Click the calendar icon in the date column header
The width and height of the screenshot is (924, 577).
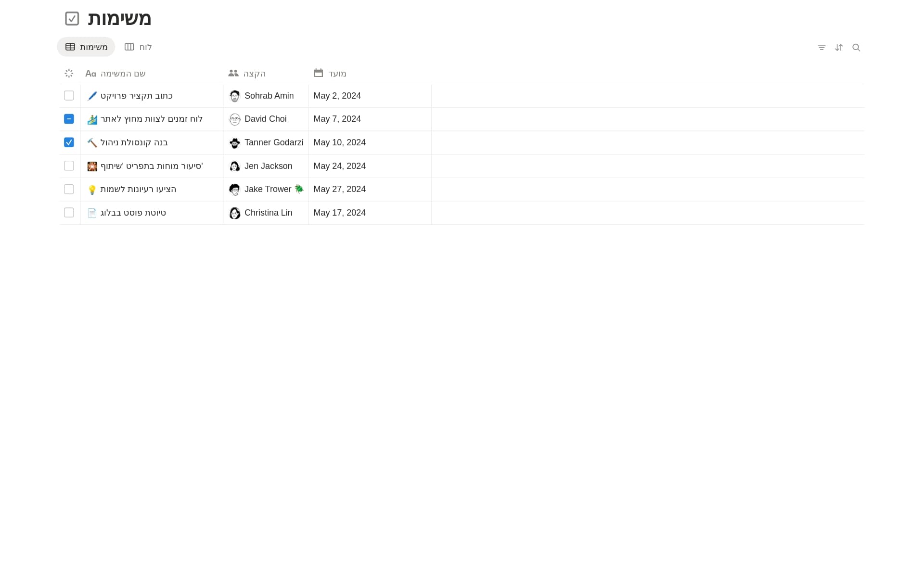tap(318, 73)
